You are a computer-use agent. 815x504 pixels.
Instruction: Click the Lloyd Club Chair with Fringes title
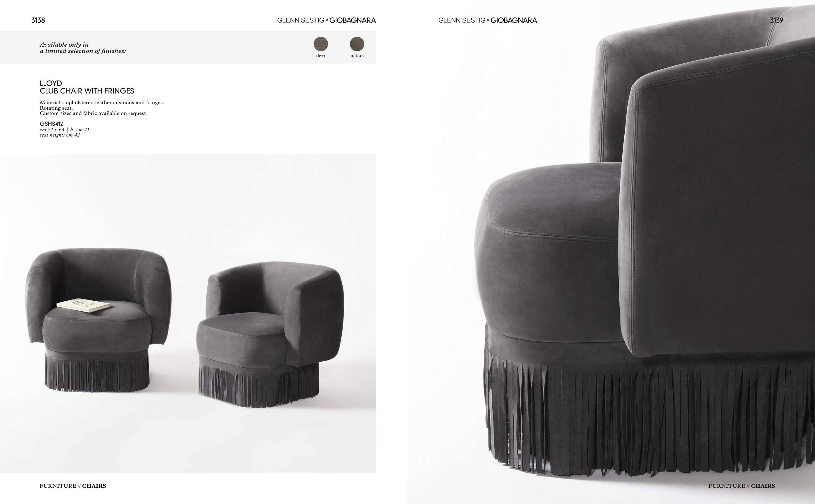pos(87,87)
